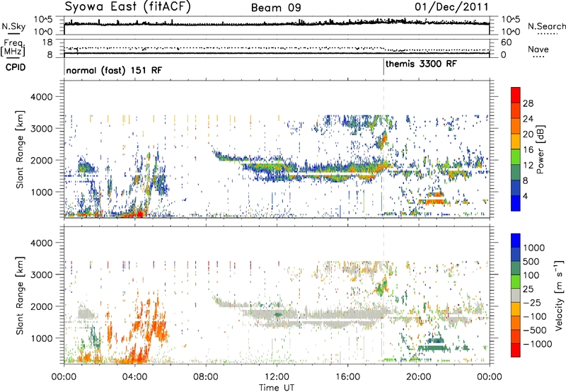
Task: Pick the light green segment of power color bar
Action: 516,157
